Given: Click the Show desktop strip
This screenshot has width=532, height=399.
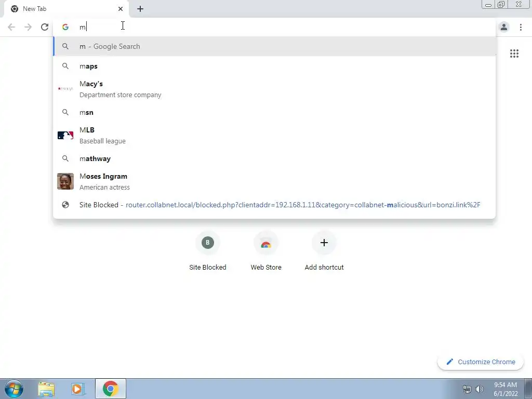Looking at the screenshot, I should click(528, 389).
